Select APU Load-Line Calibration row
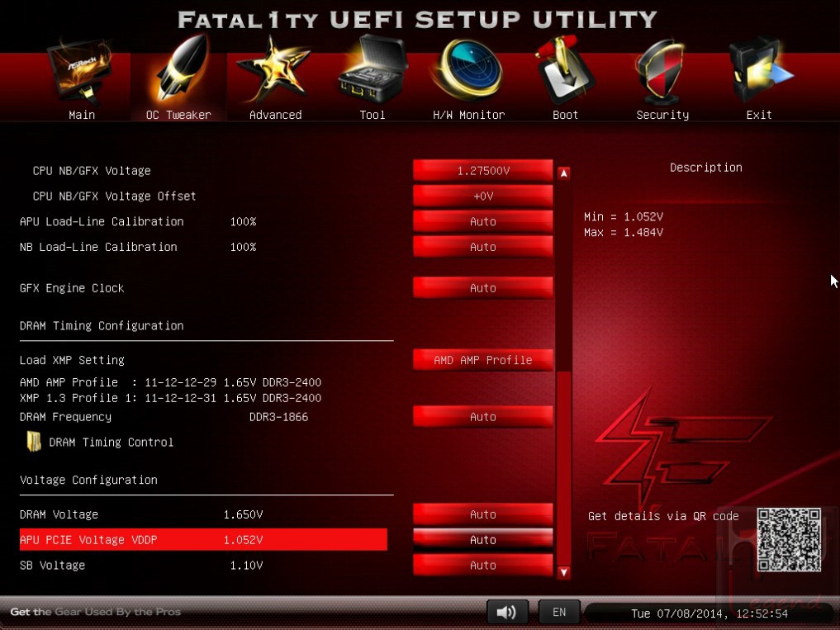This screenshot has width=840, height=630. 203,221
